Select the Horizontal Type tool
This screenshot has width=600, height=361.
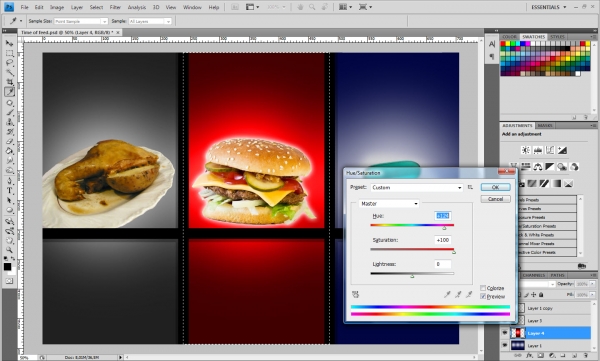pyautogui.click(x=9, y=191)
